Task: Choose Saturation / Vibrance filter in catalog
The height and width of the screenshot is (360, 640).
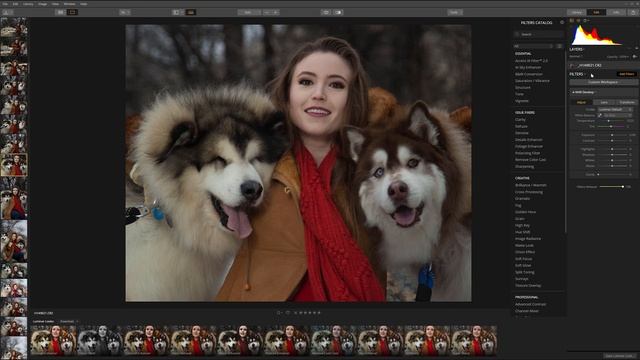Action: pos(532,81)
